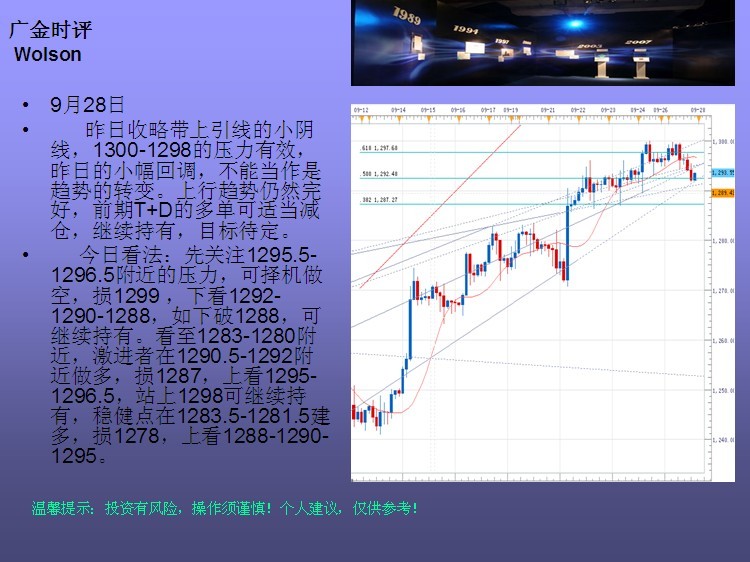Click the .382 1,287.27 Fibonacci level label

380,200
